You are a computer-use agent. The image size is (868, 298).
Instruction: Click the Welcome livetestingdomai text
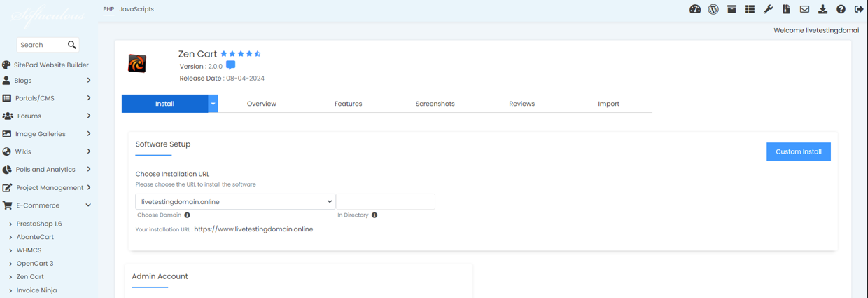pos(816,31)
